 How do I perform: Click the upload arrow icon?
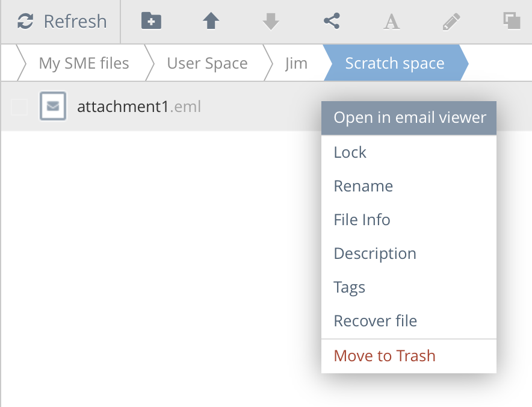211,20
